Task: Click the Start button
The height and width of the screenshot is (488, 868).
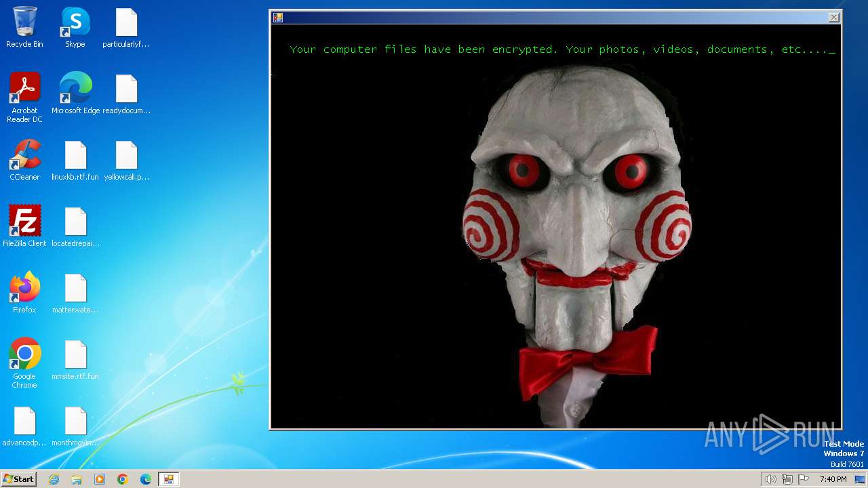Action: [x=18, y=479]
